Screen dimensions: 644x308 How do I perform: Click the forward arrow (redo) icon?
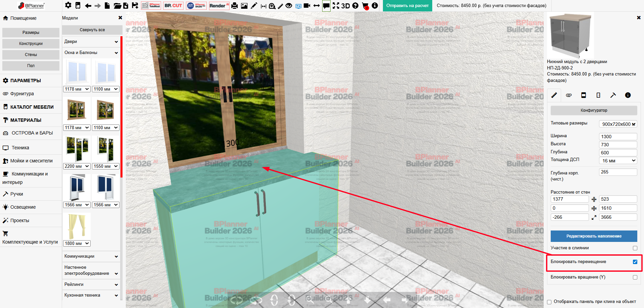click(x=98, y=6)
